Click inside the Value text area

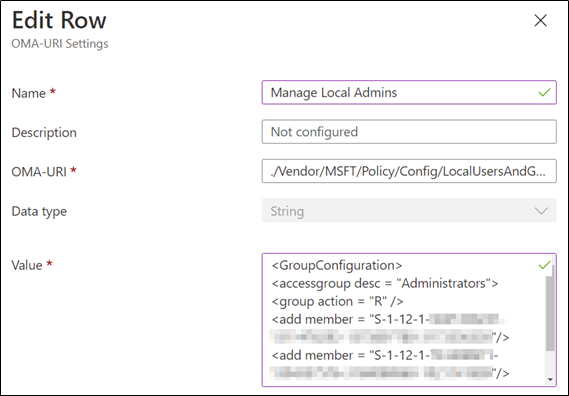click(409, 320)
